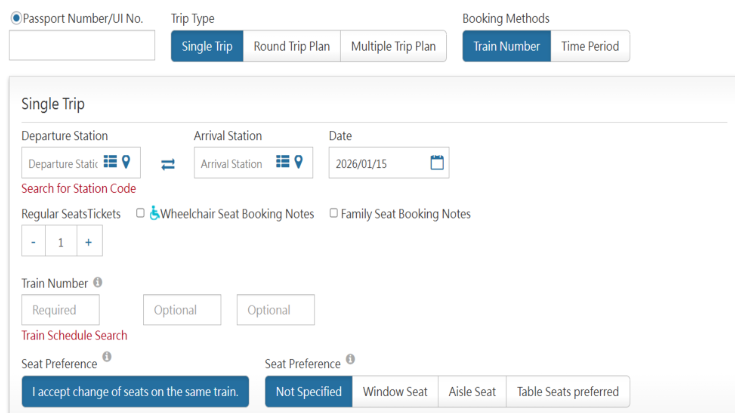The width and height of the screenshot is (735, 413).
Task: Show info icon beside window/aisle Seat Preference
Action: (351, 359)
